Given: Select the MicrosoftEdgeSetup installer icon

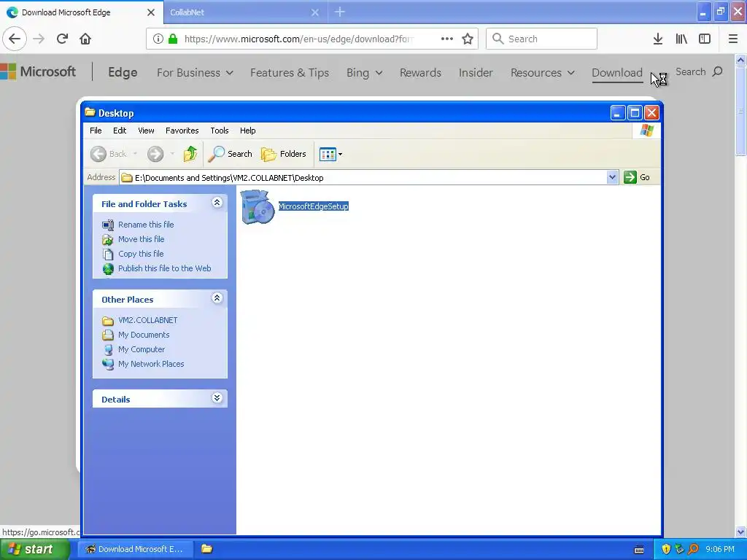Looking at the screenshot, I should [258, 207].
